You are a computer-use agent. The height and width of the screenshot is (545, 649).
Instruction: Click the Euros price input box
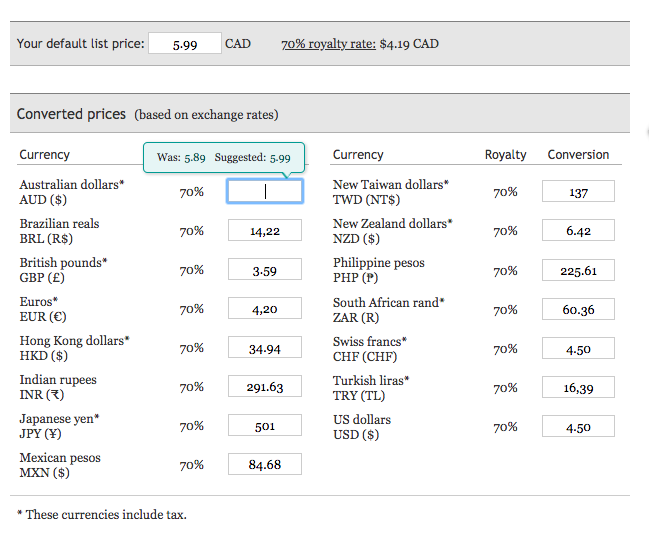(264, 309)
